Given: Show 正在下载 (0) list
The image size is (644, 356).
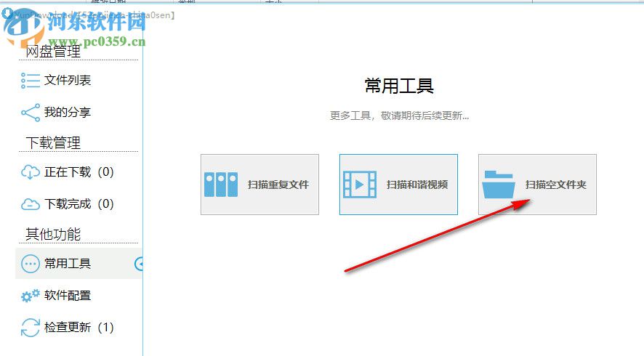Looking at the screenshot, I should point(79,171).
